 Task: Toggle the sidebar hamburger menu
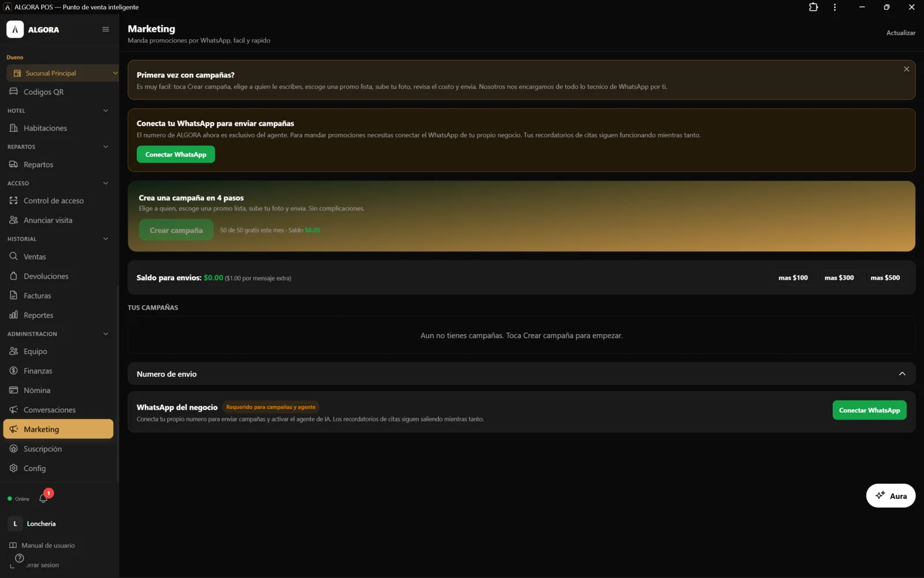(x=106, y=29)
